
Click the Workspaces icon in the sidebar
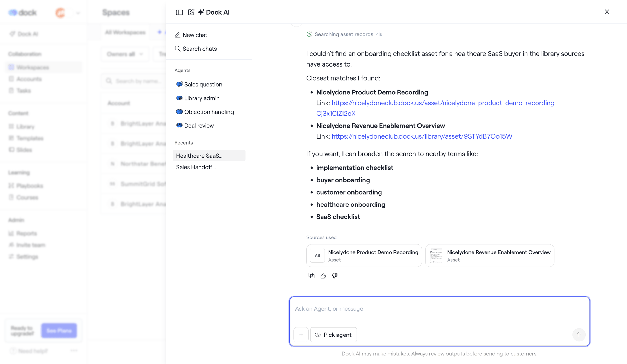[11, 67]
